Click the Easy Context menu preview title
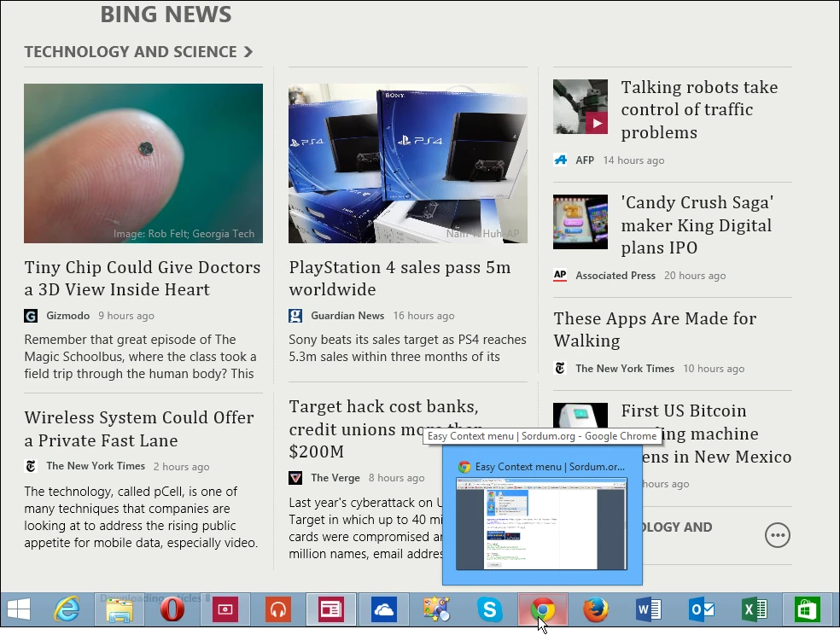Viewport: 840px width, 635px height. [550, 467]
